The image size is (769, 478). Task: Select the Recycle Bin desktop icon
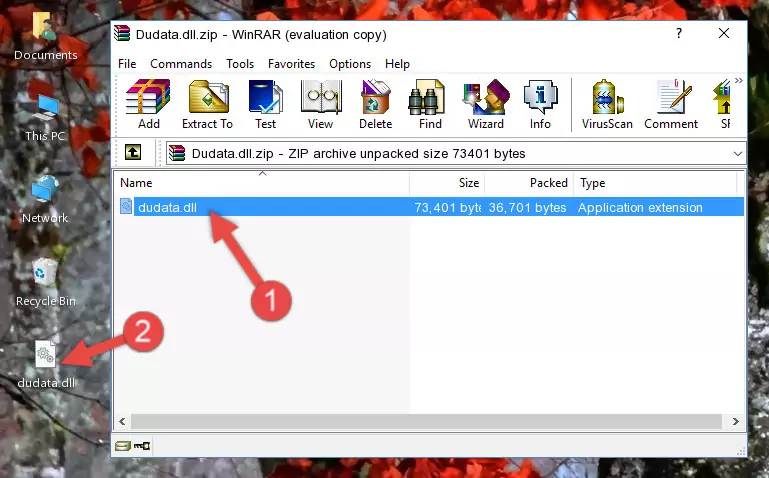coord(46,283)
